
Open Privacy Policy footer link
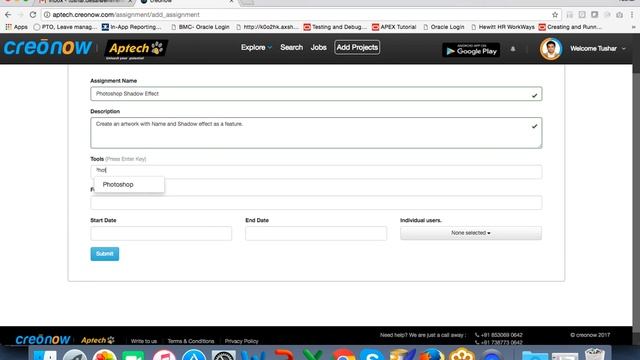[241, 341]
